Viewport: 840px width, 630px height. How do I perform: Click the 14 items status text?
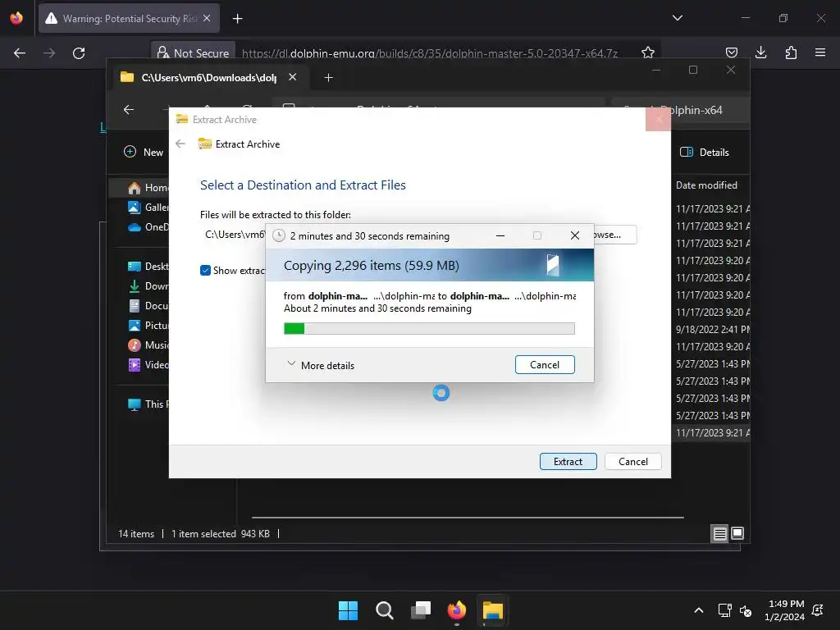pos(136,533)
